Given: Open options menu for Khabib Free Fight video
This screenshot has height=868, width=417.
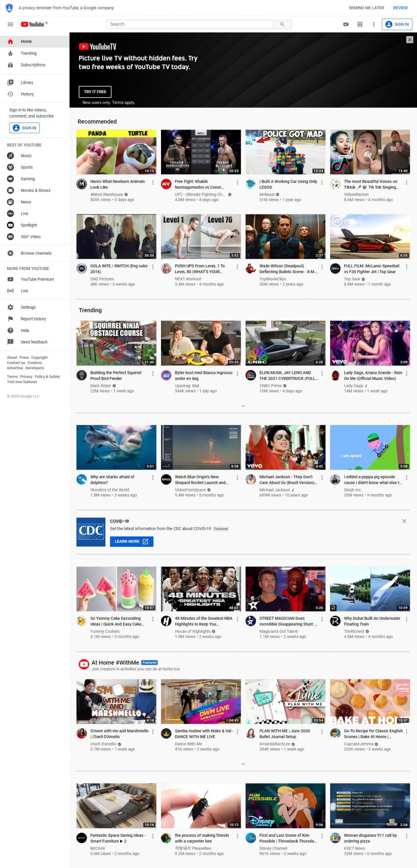Looking at the screenshot, I should click(x=237, y=182).
